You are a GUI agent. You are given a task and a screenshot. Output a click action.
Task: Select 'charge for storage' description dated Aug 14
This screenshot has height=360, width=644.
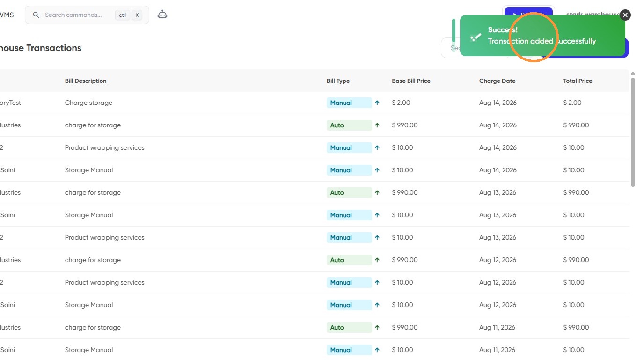click(x=93, y=125)
